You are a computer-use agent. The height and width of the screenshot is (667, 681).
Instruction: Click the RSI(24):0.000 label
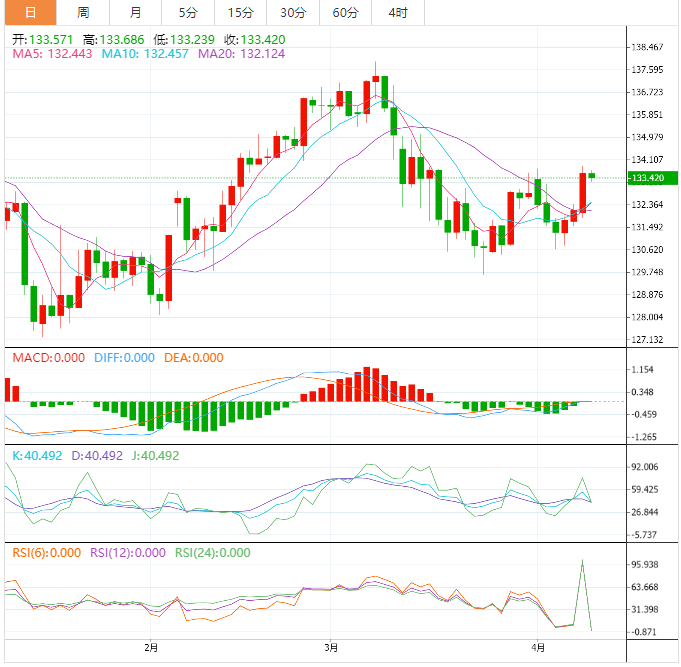(213, 553)
